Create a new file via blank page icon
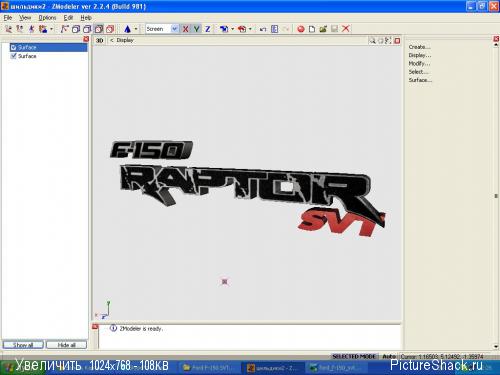 (x=312, y=29)
